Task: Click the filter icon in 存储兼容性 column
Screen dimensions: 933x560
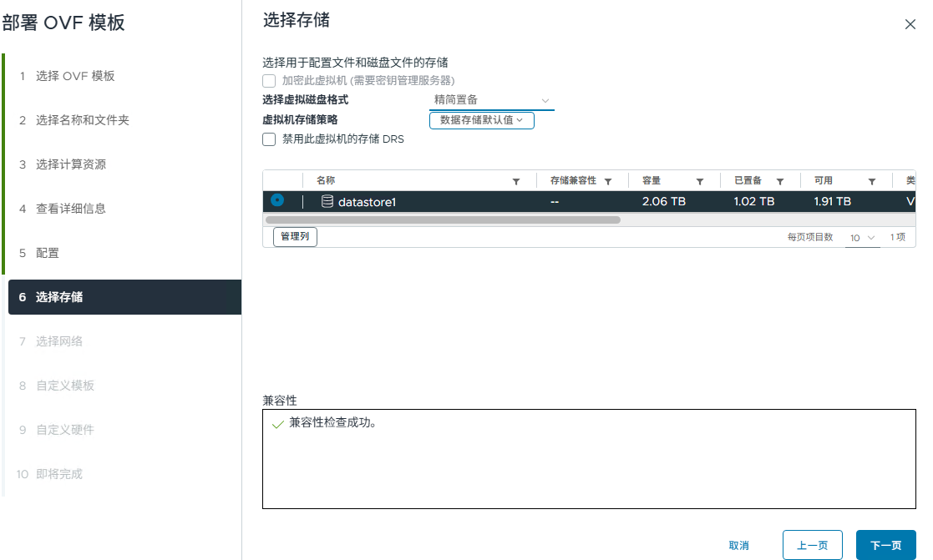Action: (608, 181)
